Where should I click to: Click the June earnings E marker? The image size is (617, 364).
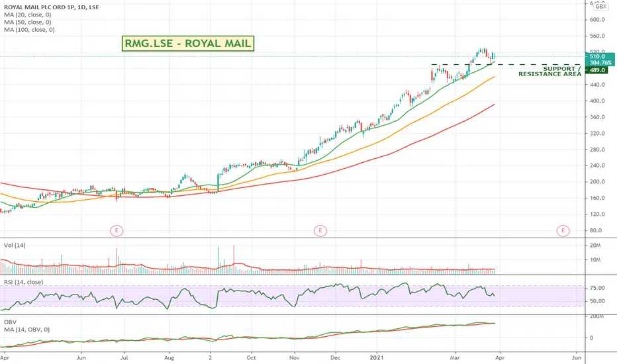(117, 230)
